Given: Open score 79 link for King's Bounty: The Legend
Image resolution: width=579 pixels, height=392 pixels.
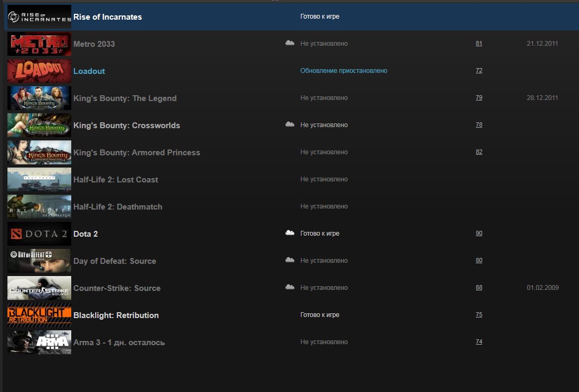Looking at the screenshot, I should click(479, 97).
